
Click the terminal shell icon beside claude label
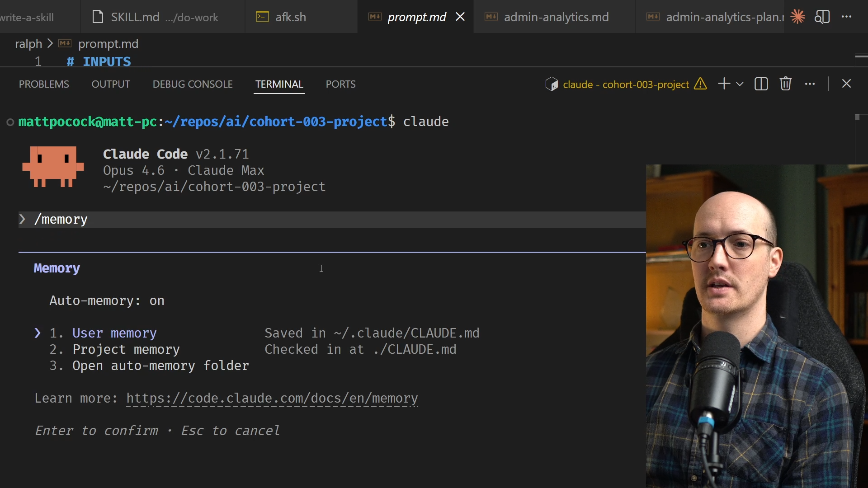[x=552, y=84]
